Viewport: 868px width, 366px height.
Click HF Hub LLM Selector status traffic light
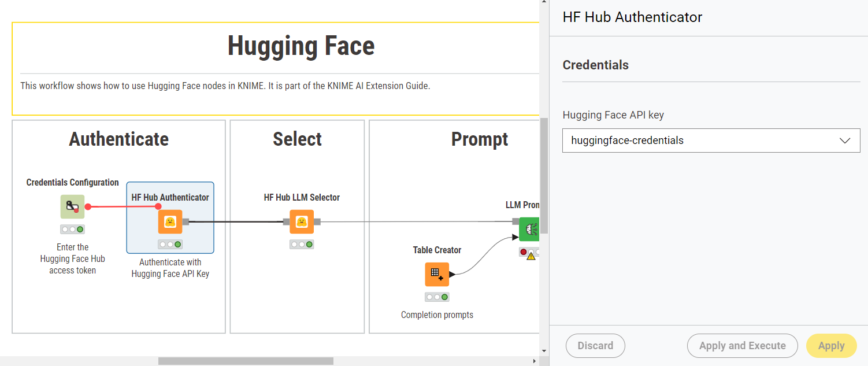point(302,244)
